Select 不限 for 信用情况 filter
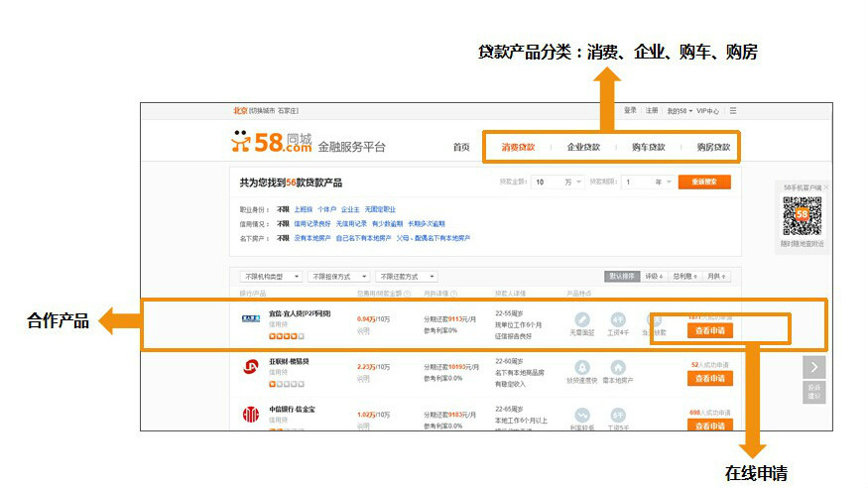The image size is (868, 488). pos(283,224)
